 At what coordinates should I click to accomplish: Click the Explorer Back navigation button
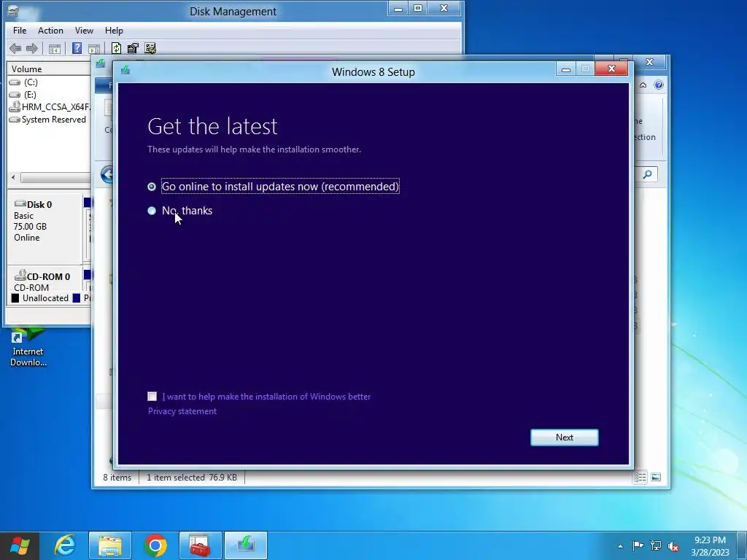tap(107, 174)
